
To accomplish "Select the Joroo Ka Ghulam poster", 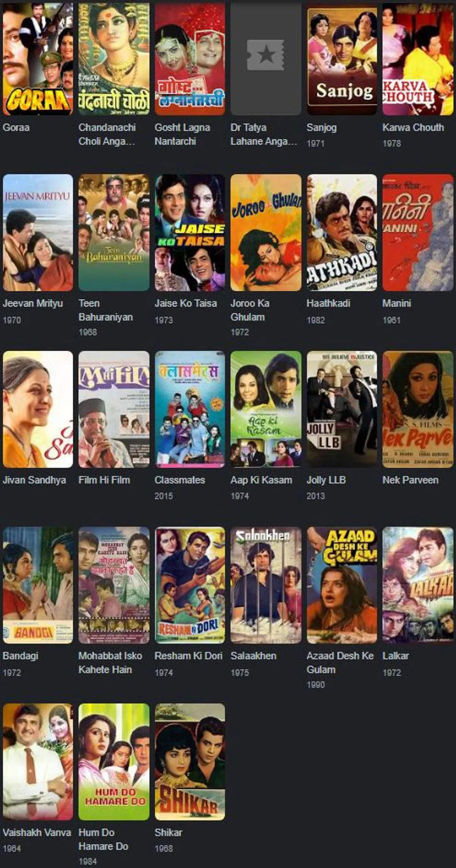I will (x=266, y=232).
